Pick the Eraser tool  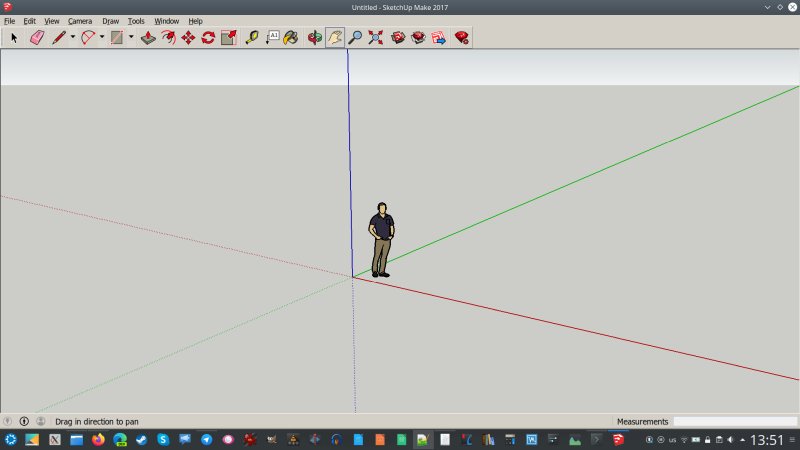coord(37,38)
